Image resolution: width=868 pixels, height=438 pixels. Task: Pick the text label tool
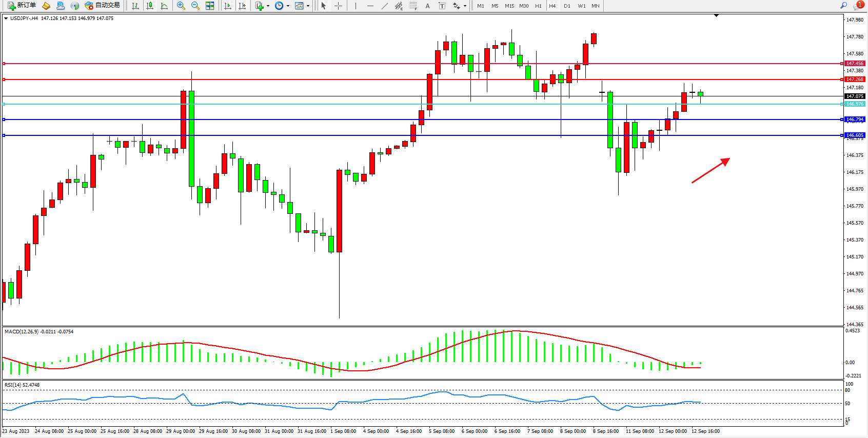click(442, 6)
